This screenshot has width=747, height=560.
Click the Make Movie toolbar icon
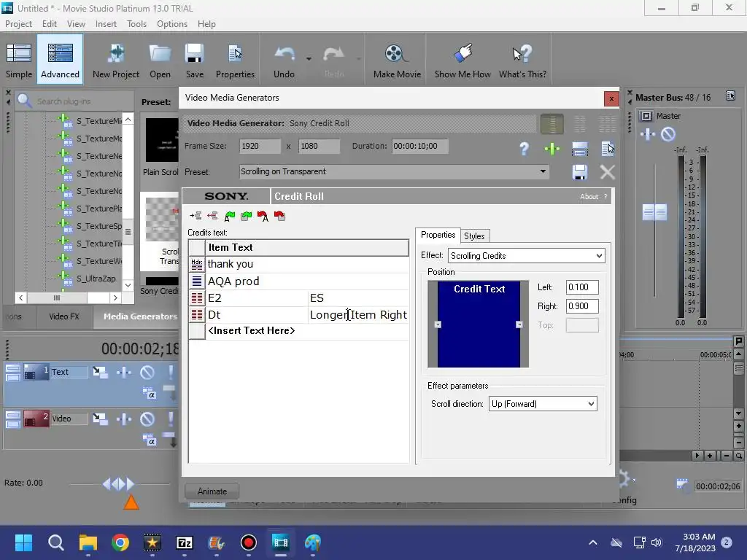tap(397, 60)
